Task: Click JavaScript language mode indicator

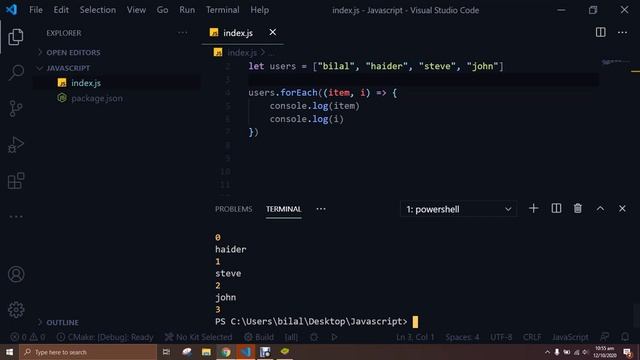Action: (570, 337)
